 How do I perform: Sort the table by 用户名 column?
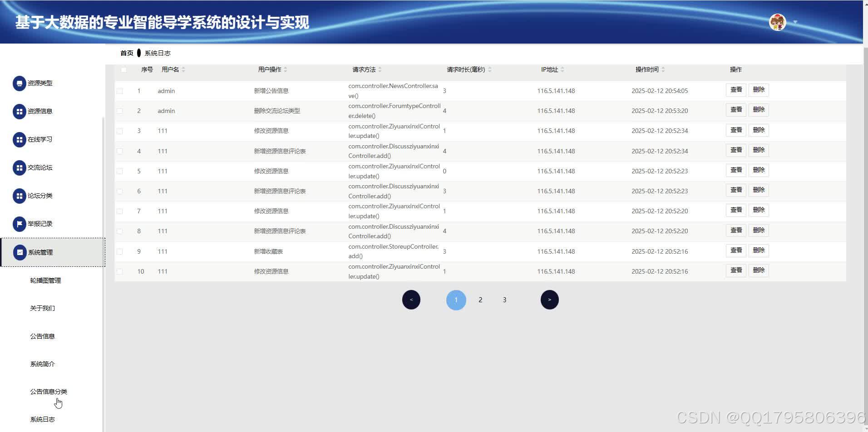coord(172,69)
